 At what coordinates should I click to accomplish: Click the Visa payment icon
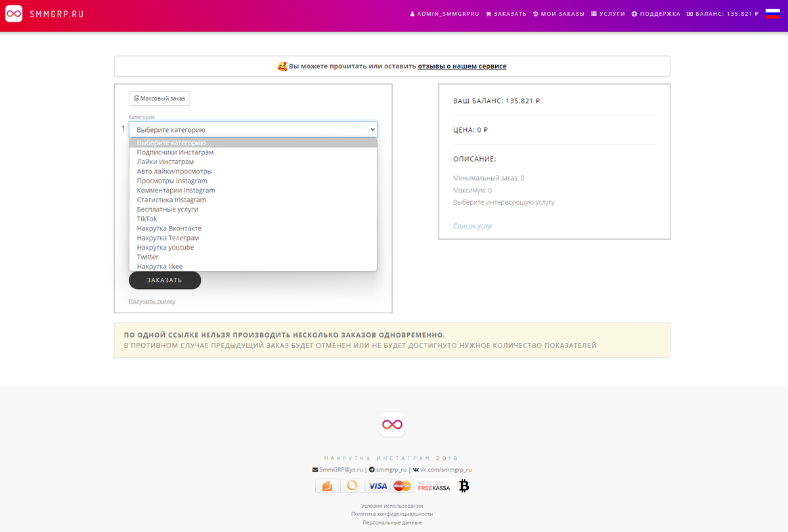point(378,486)
